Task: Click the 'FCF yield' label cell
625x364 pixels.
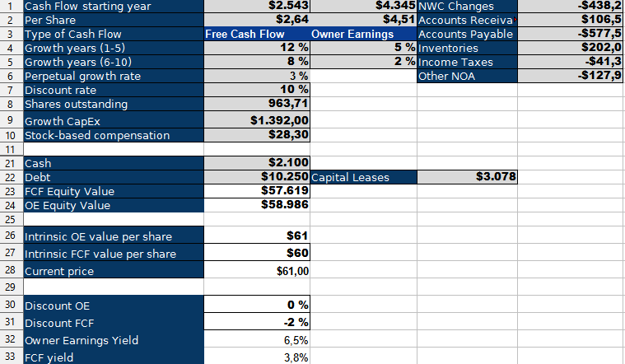Action: pyautogui.click(x=114, y=356)
